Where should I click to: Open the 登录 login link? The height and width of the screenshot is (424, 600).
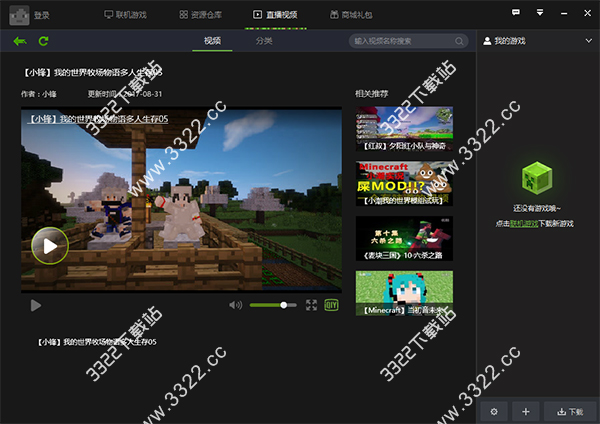coord(42,15)
